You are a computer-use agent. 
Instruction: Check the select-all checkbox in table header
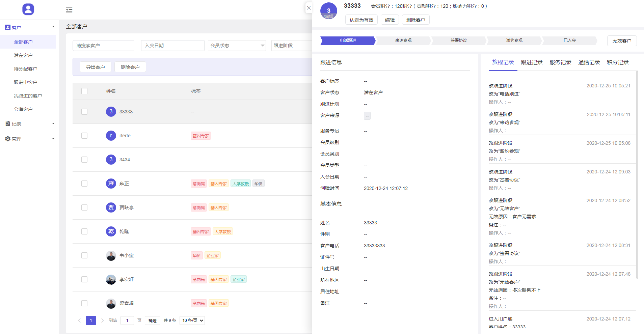point(84,91)
